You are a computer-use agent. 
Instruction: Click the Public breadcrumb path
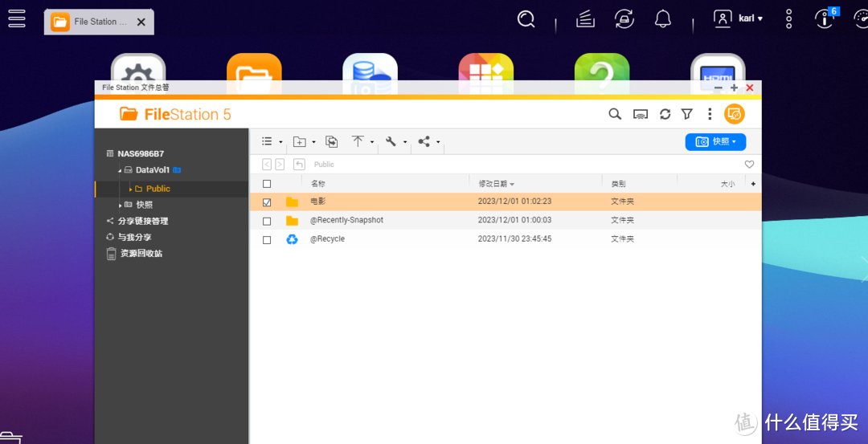[324, 165]
